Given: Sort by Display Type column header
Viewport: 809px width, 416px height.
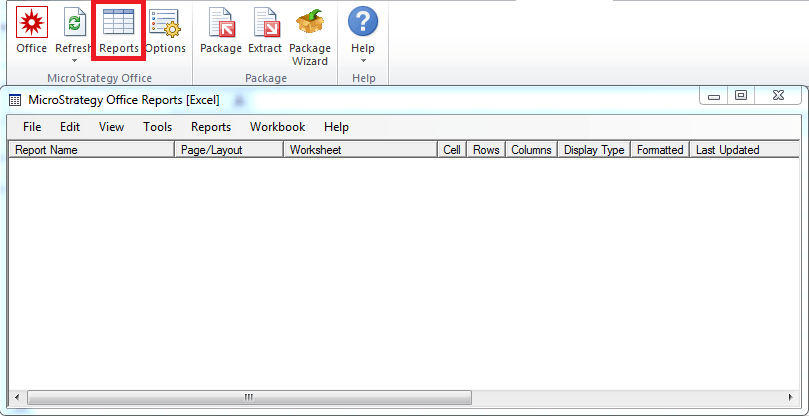Looking at the screenshot, I should click(594, 150).
